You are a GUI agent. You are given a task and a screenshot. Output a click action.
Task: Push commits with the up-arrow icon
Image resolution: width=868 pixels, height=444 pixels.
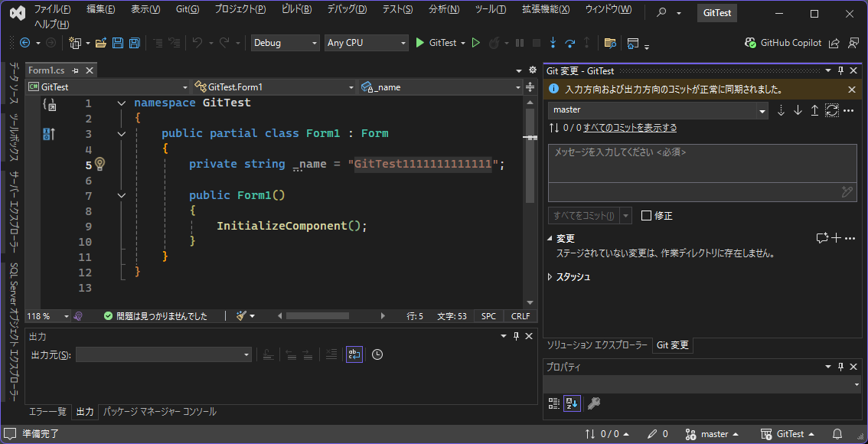(814, 110)
